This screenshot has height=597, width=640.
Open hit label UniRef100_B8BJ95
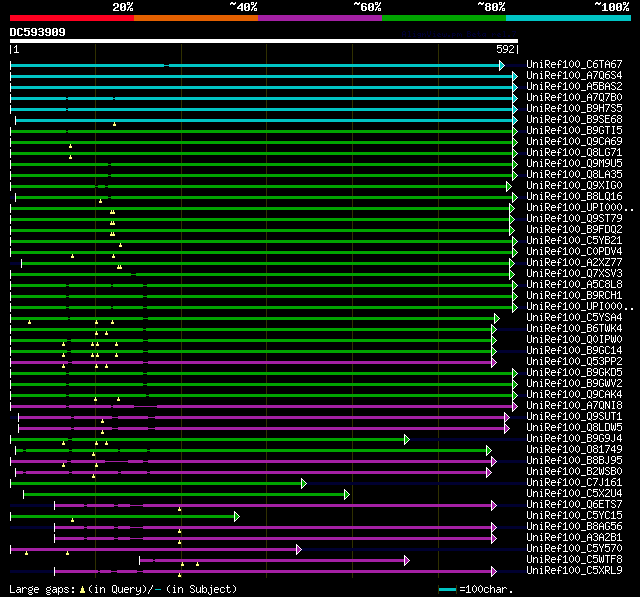[574, 461]
